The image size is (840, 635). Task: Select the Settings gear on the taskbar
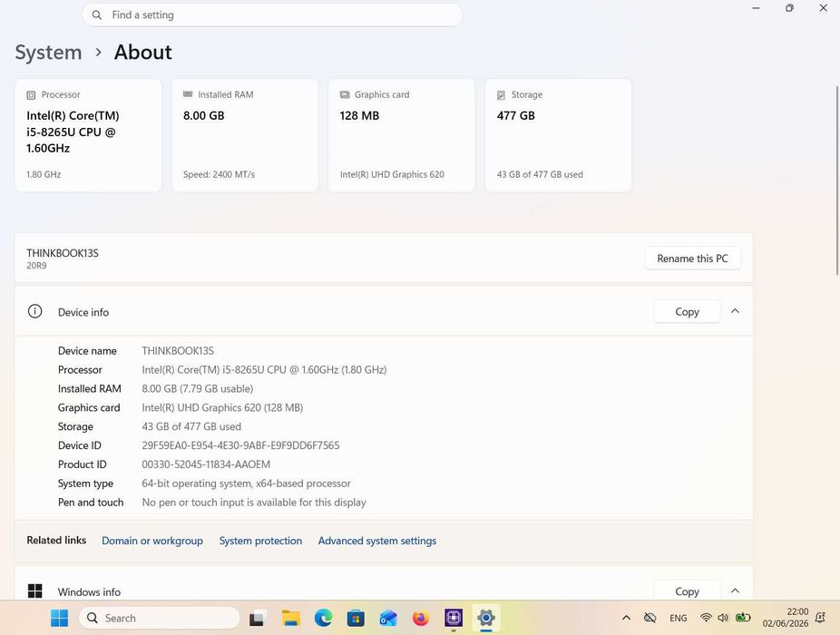[486, 618]
